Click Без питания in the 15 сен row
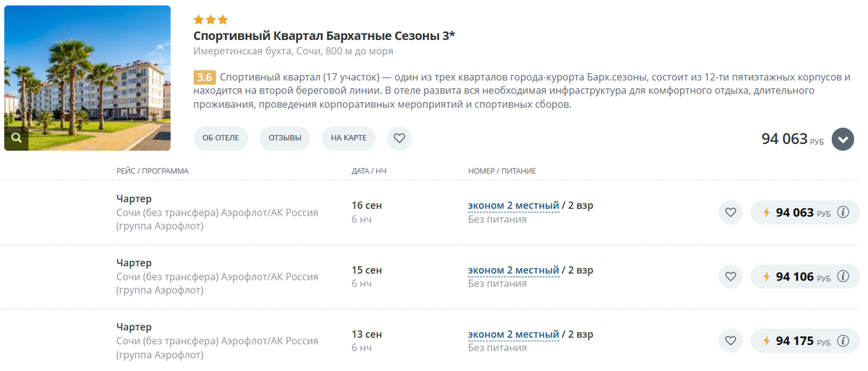The image size is (868, 371). [x=498, y=283]
